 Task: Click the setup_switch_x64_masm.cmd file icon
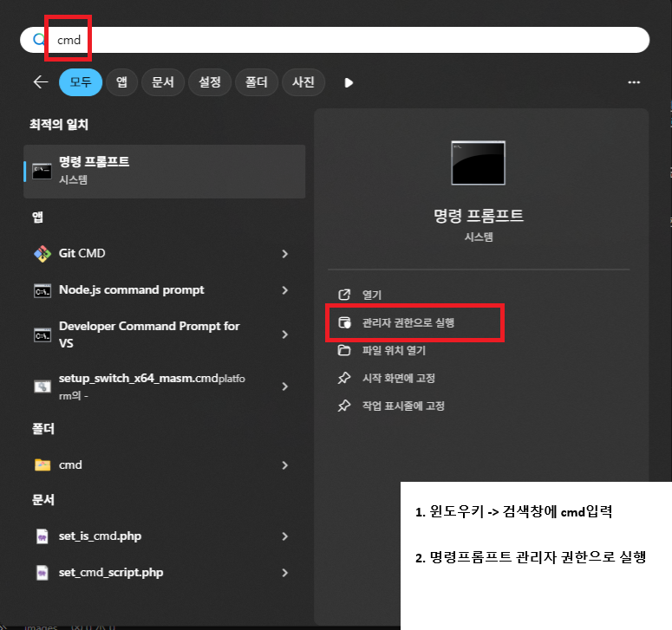42,386
